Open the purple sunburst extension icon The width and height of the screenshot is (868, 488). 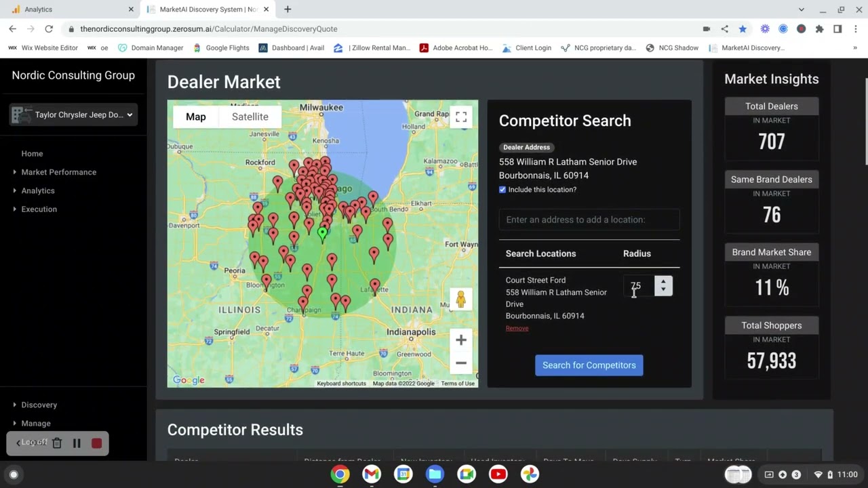click(765, 28)
